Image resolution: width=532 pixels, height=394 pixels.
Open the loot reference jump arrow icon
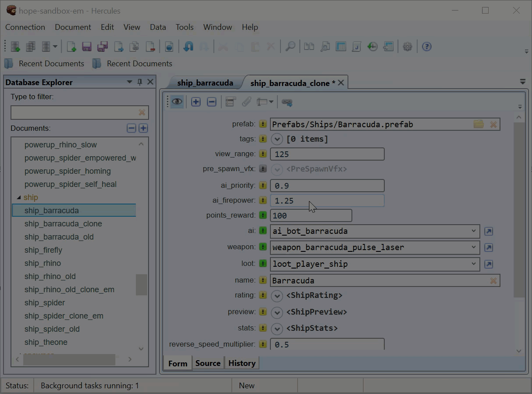489,264
